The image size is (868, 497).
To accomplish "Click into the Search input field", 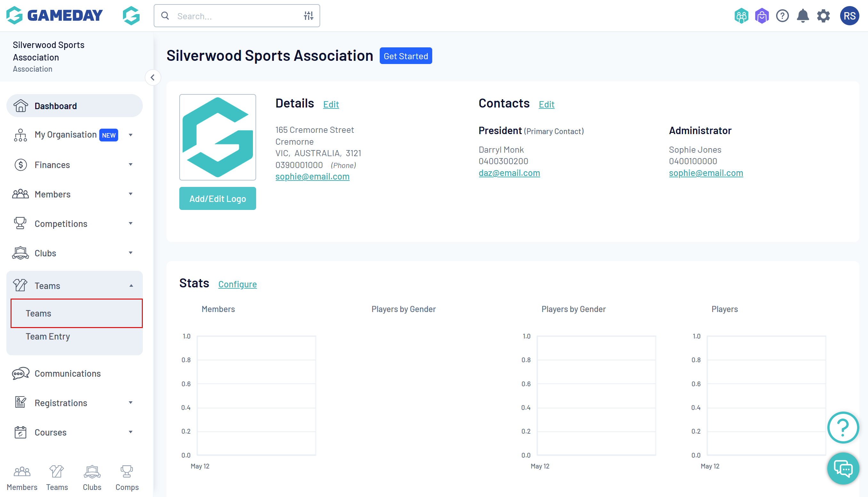I will click(x=236, y=16).
